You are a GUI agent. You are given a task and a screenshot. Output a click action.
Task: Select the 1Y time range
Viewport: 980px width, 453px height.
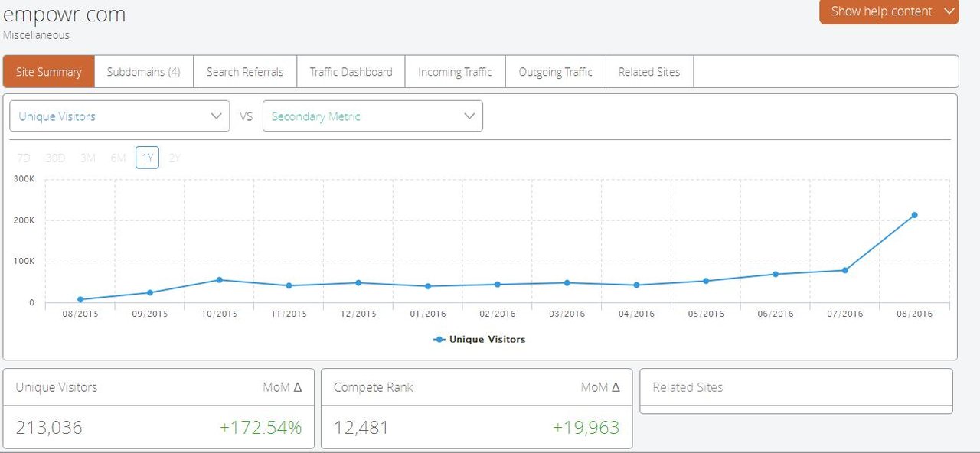(x=148, y=158)
